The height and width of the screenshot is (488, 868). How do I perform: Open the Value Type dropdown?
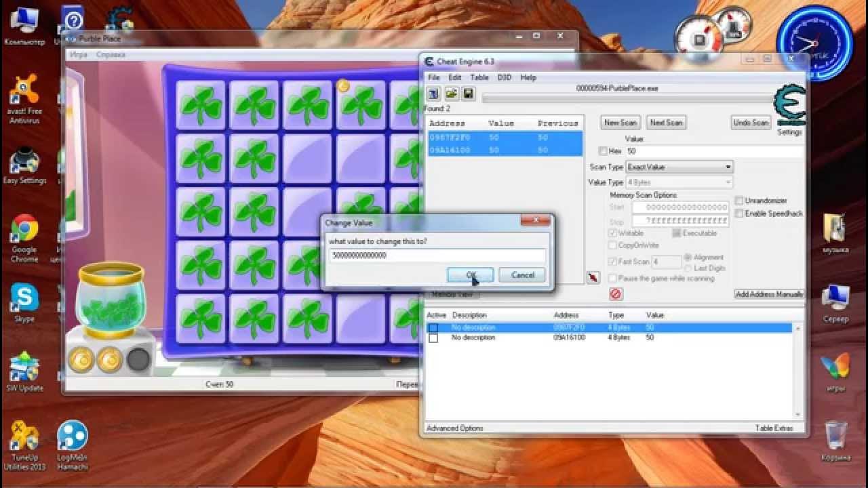(x=679, y=182)
